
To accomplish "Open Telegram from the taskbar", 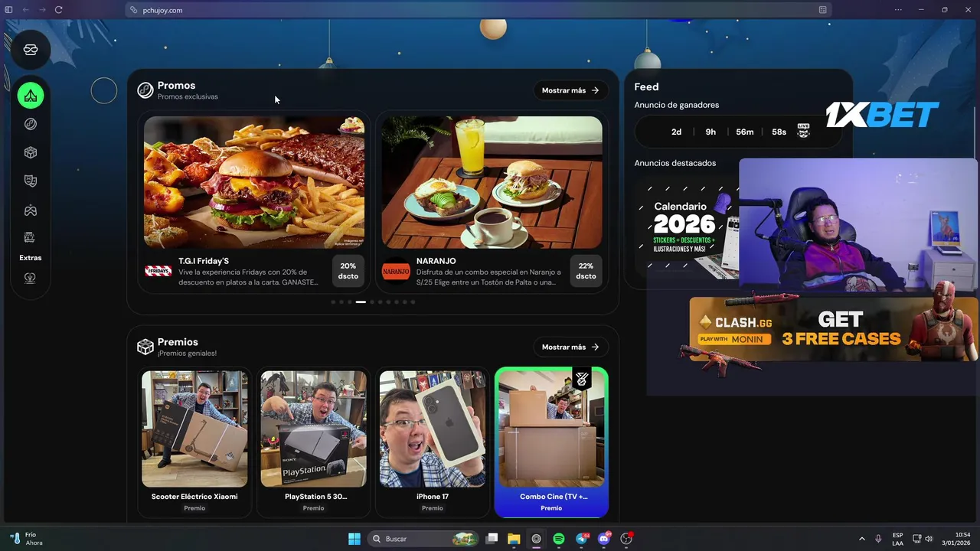I will coord(582,539).
